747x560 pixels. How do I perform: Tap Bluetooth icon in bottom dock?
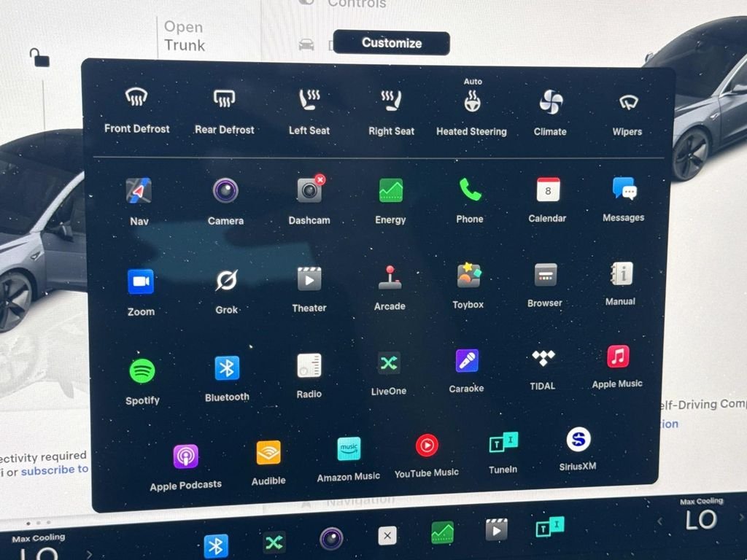click(216, 545)
